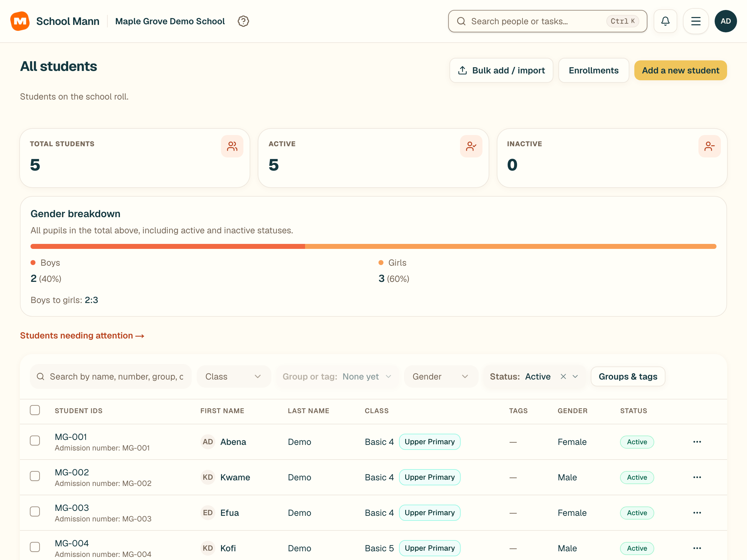
Task: Open the Enrollments page
Action: 593,70
